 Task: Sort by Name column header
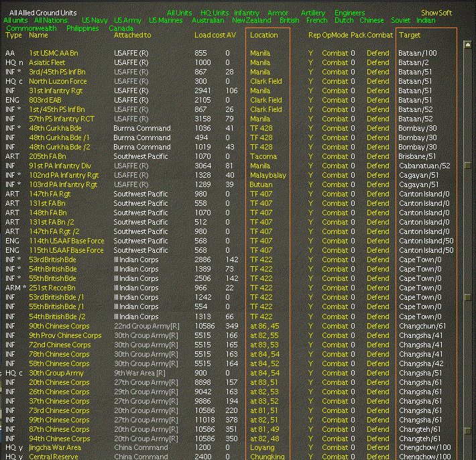coord(38,36)
